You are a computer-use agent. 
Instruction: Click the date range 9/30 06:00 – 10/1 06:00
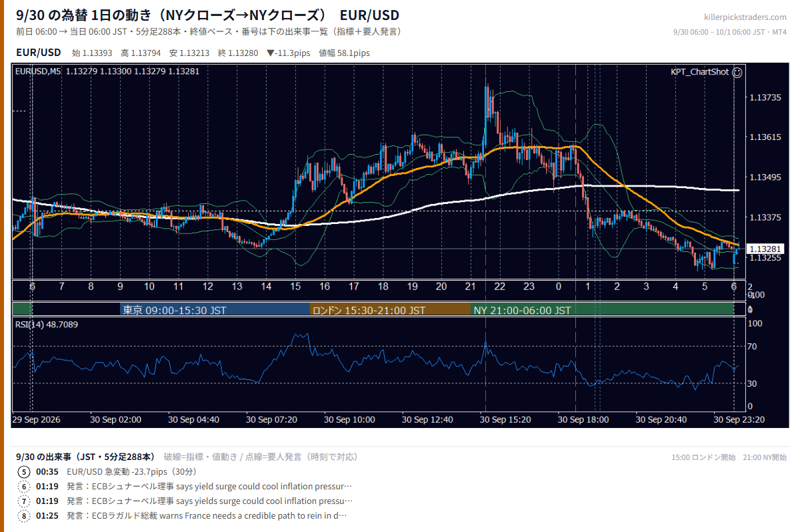click(718, 32)
